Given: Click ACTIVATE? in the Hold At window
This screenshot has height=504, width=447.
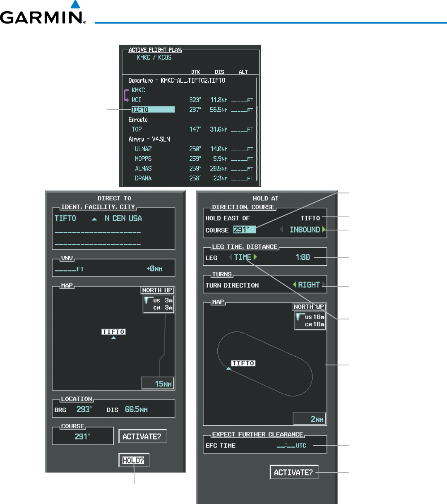Looking at the screenshot, I should [294, 472].
